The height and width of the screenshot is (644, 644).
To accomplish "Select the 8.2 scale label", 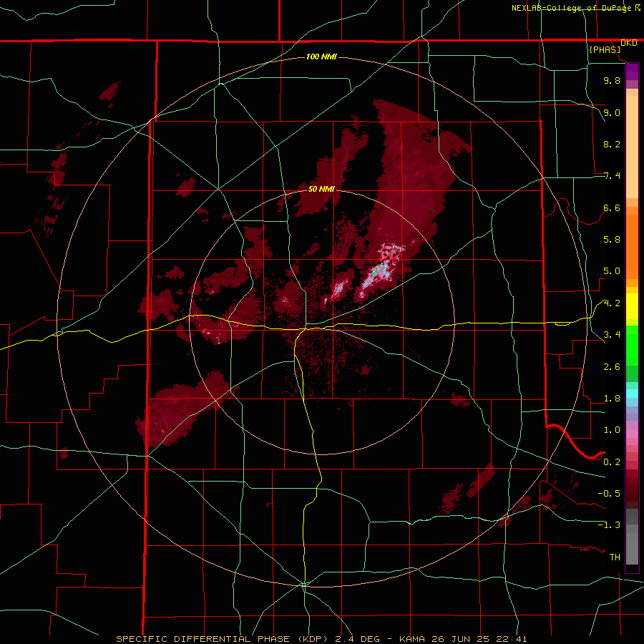I will 612,144.
